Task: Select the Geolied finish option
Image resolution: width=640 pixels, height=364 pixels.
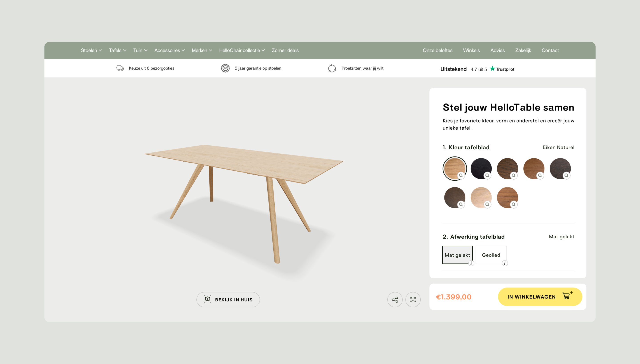Action: (x=491, y=255)
